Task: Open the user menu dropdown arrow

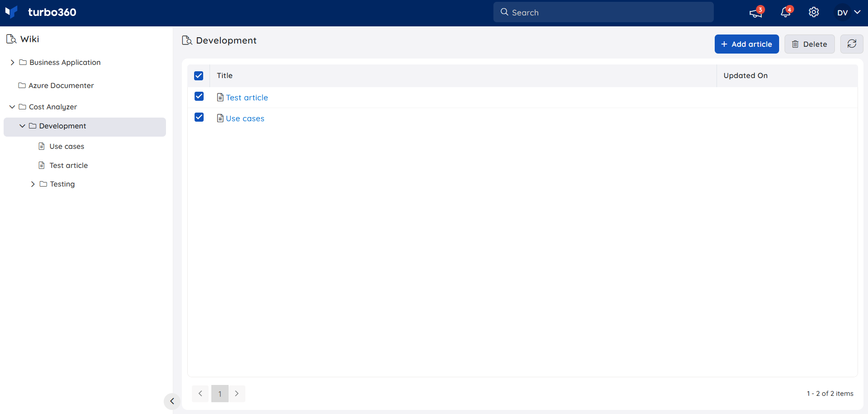Action: click(857, 12)
